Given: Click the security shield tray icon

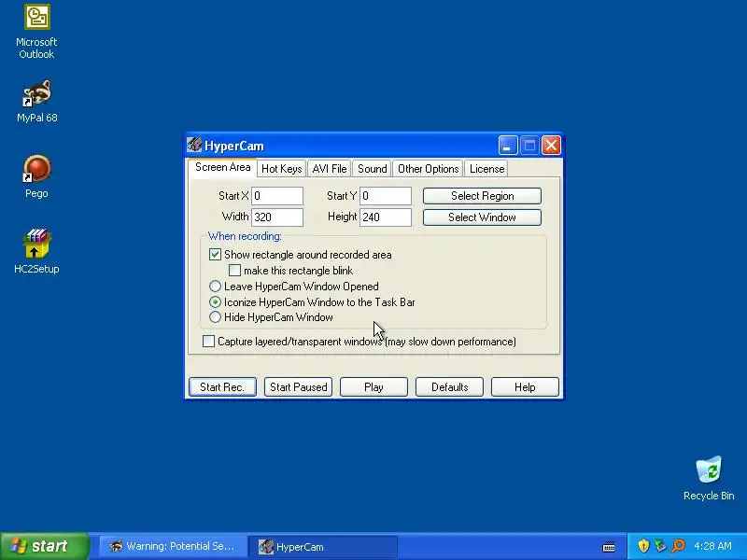Looking at the screenshot, I should (x=643, y=546).
